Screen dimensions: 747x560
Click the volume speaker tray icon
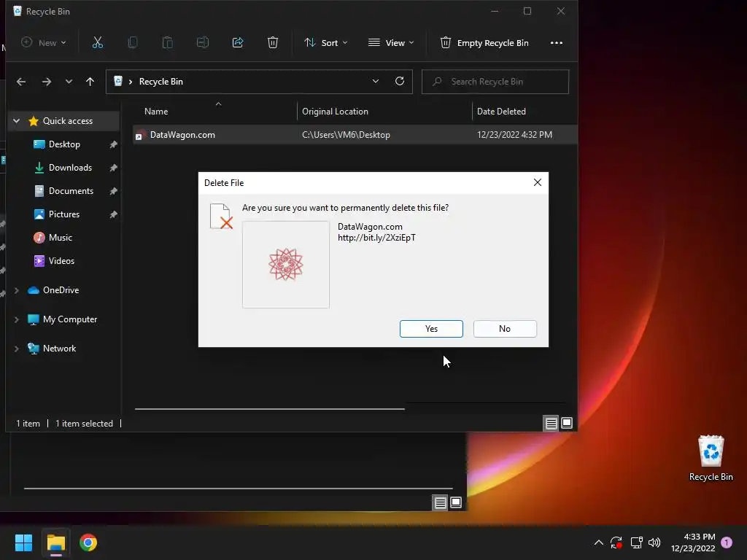pyautogui.click(x=654, y=542)
